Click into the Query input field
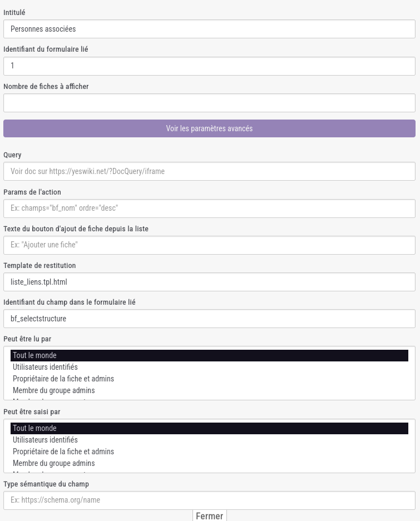This screenshot has width=420, height=521. [x=209, y=171]
